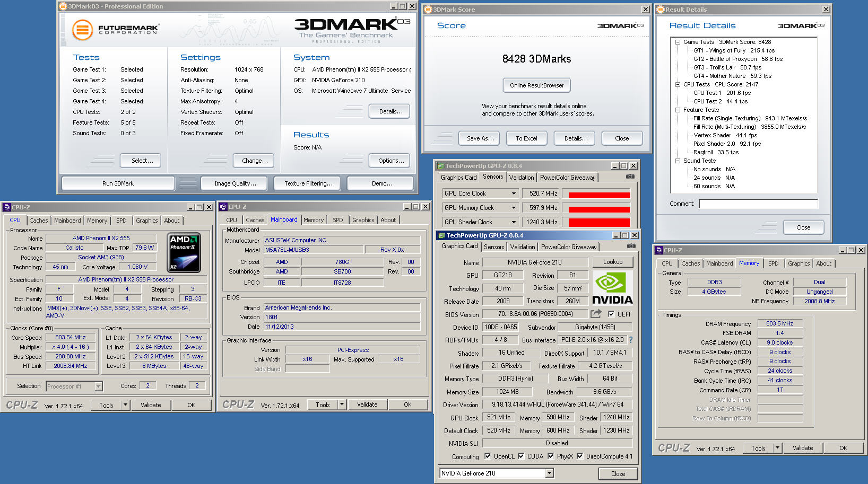Click Image Quality... button

(235, 183)
